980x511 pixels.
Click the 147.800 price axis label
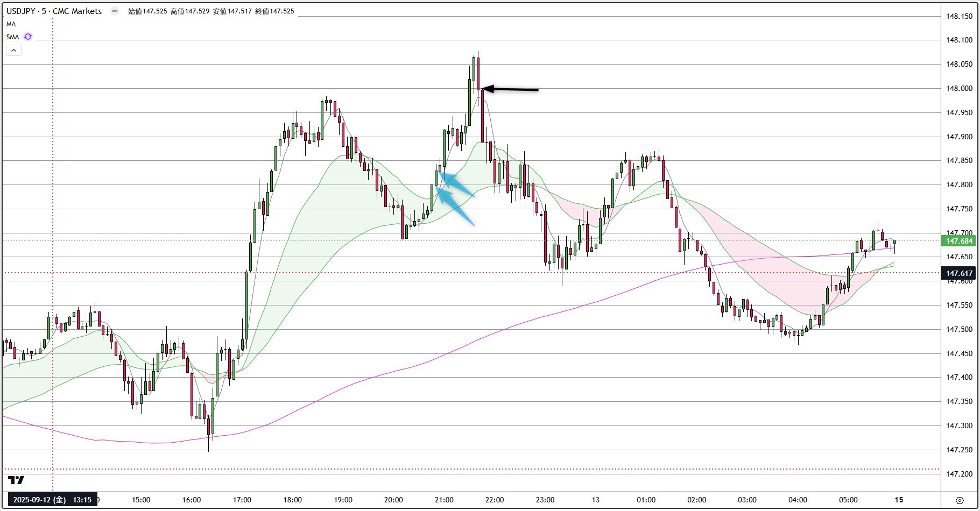coord(960,184)
